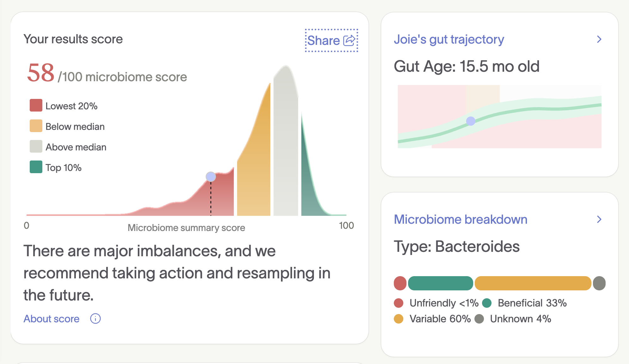Click the About score info icon
The height and width of the screenshot is (364, 629).
pyautogui.click(x=95, y=318)
